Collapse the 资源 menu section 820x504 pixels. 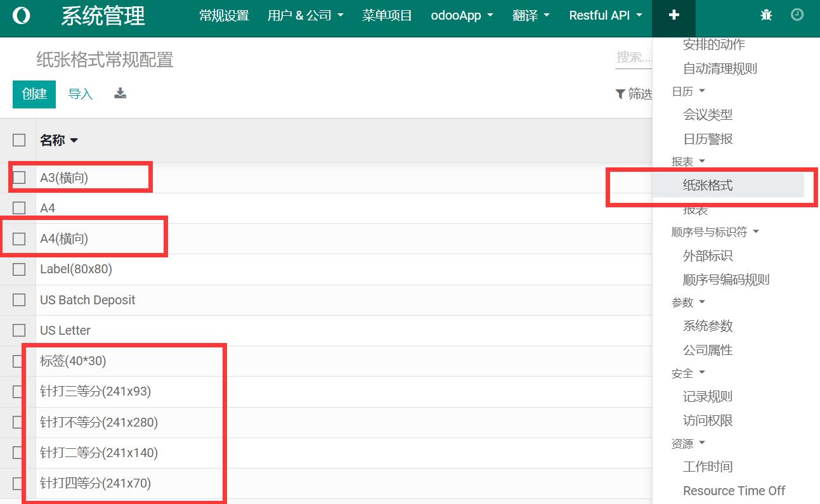[x=688, y=443]
